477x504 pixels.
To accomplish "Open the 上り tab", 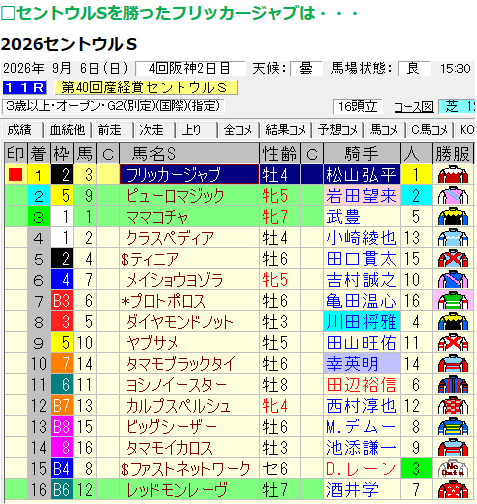I will click(x=191, y=130).
